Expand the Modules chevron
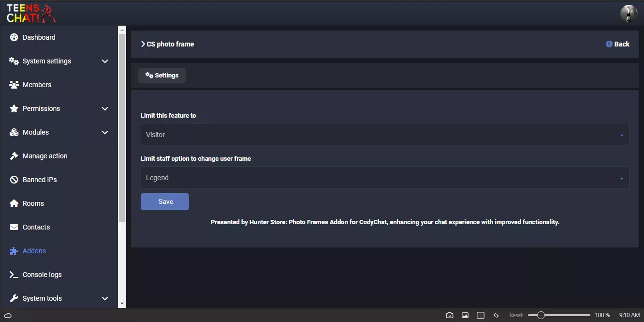The width and height of the screenshot is (644, 322). click(105, 132)
